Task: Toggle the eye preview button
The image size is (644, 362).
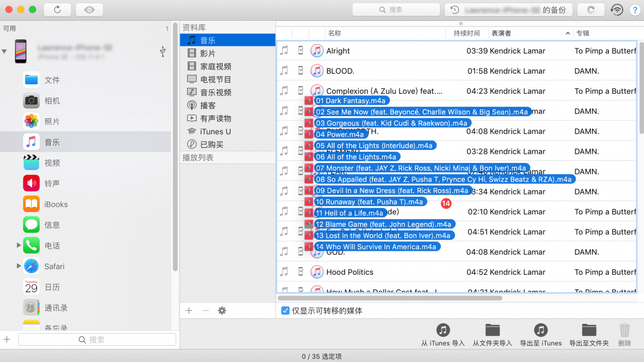Action: click(x=89, y=9)
